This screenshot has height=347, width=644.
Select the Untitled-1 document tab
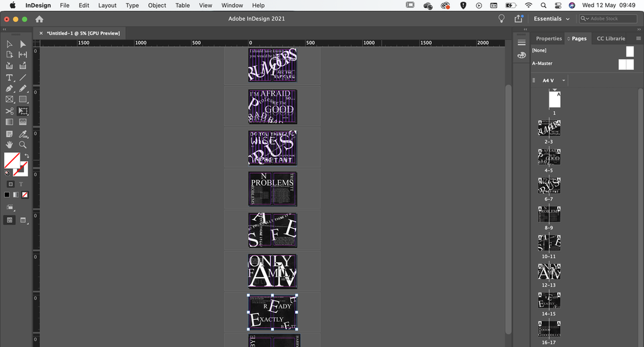(x=83, y=33)
